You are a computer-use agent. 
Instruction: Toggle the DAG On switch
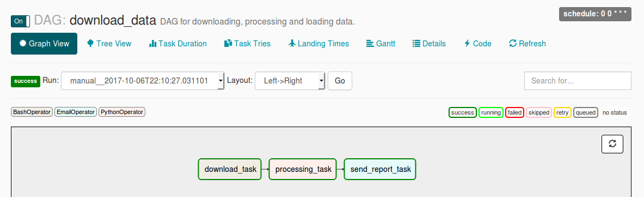[21, 21]
